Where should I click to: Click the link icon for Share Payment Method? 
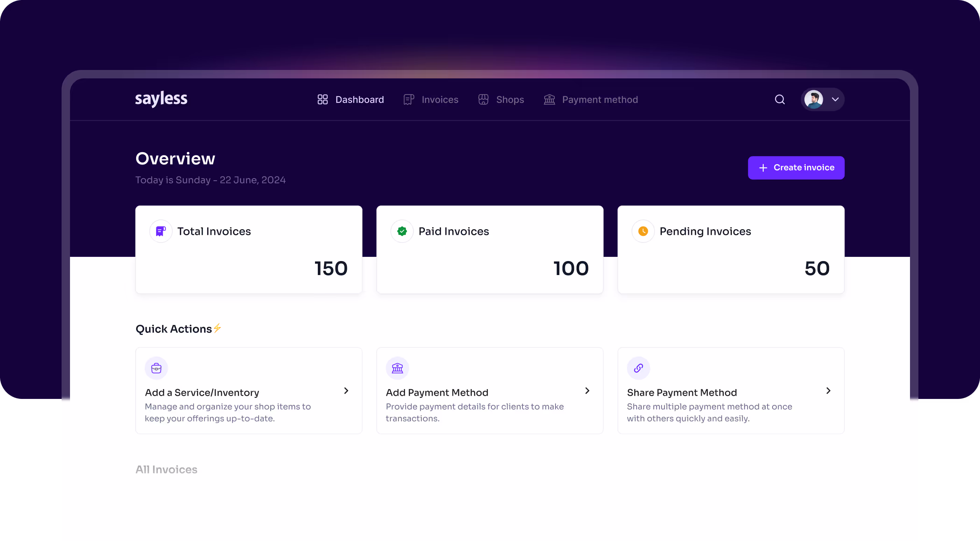638,368
